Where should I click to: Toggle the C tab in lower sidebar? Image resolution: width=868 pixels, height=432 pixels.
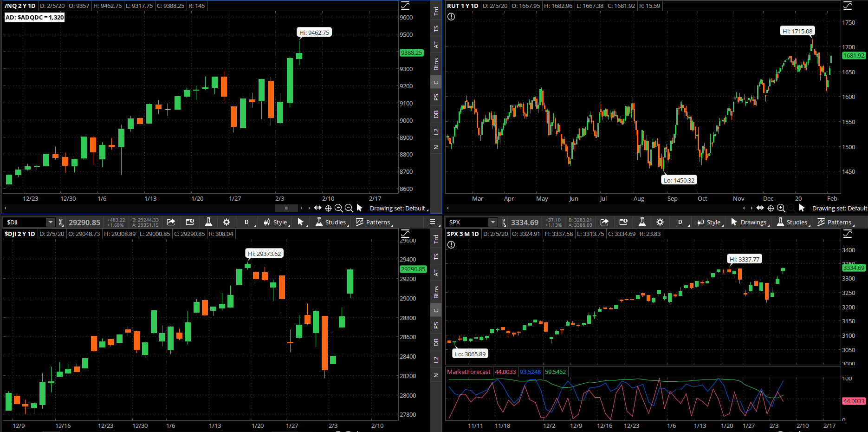click(x=436, y=310)
